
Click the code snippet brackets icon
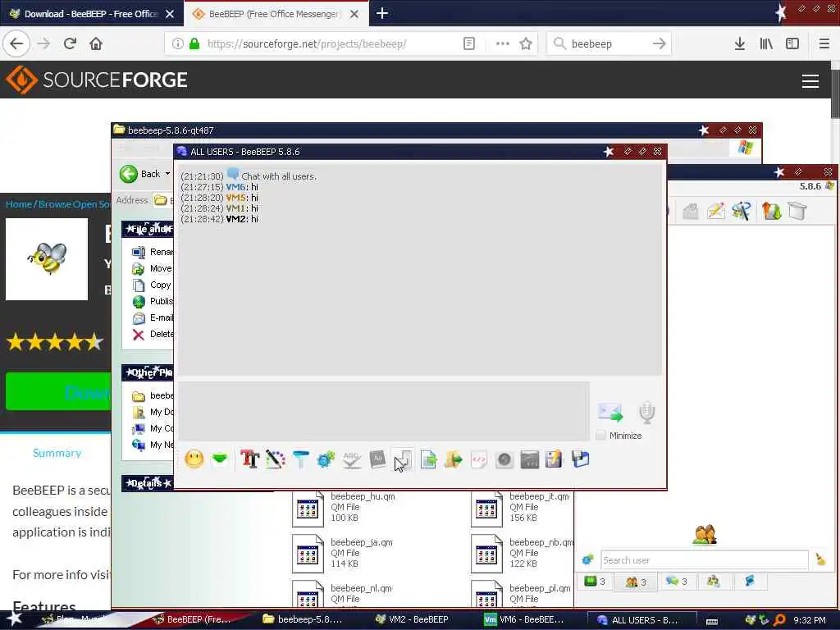479,459
